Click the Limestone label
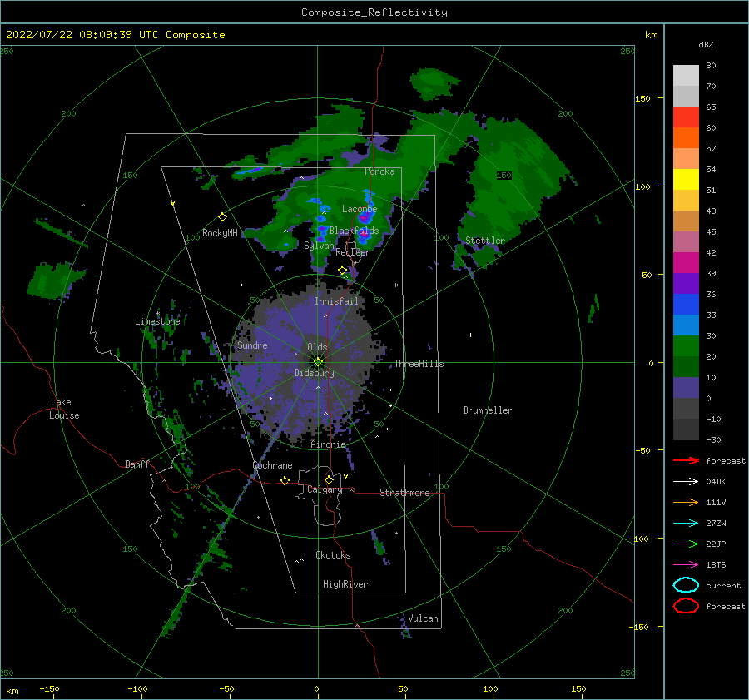The width and height of the screenshot is (749, 700). point(157,321)
